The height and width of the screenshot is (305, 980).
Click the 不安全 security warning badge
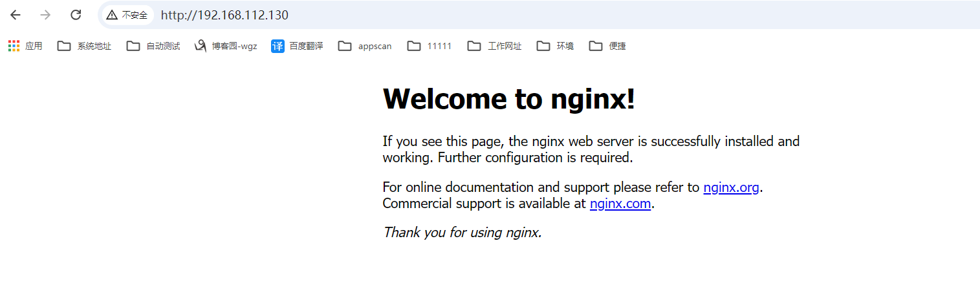coord(127,15)
